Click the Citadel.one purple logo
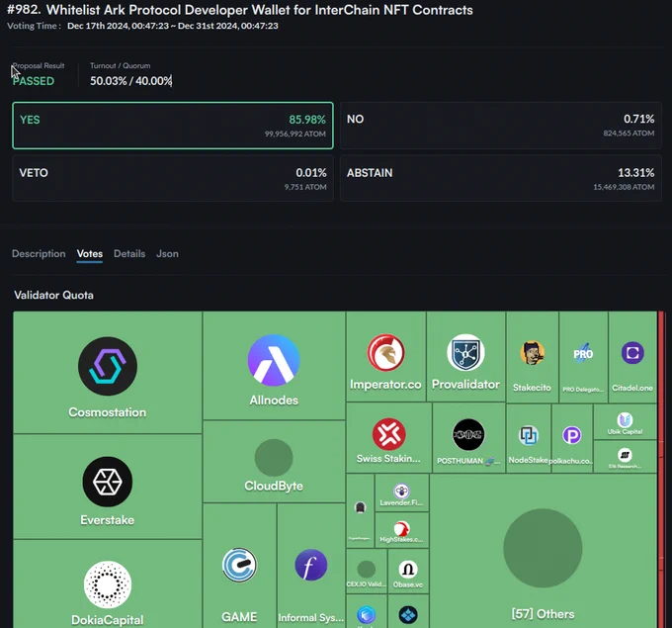Image resolution: width=672 pixels, height=628 pixels. click(x=632, y=353)
